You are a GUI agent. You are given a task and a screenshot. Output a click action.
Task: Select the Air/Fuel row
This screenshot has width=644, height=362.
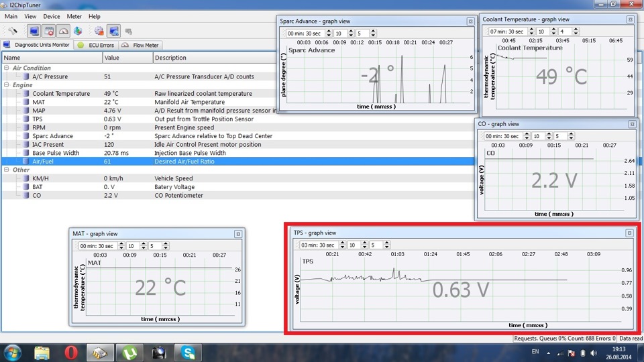[238, 162]
